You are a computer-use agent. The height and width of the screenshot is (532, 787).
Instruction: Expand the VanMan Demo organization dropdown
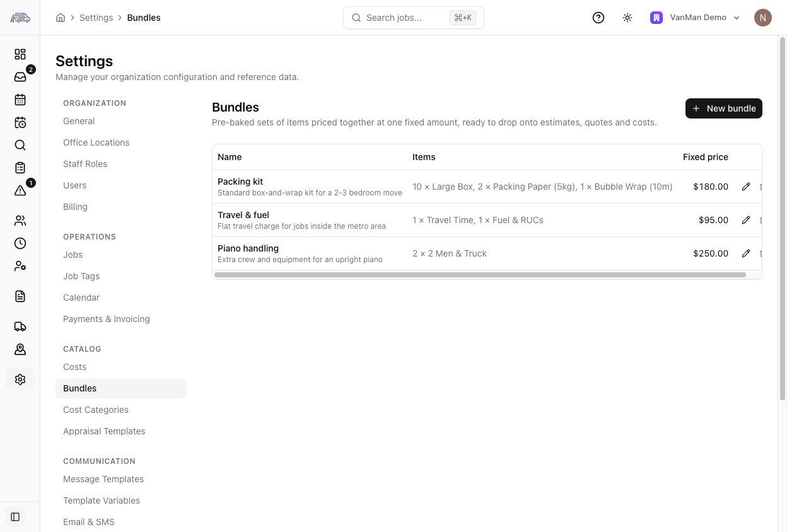pos(737,18)
